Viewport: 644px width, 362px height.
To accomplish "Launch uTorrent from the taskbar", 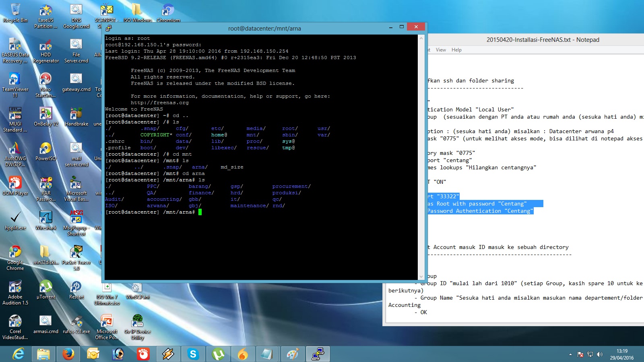I will pyautogui.click(x=218, y=354).
